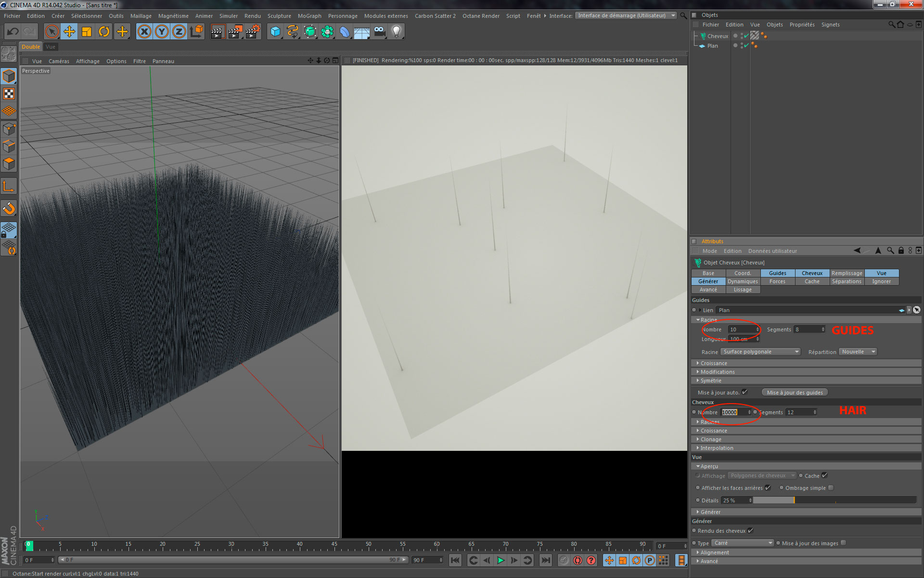Image resolution: width=924 pixels, height=578 pixels.
Task: Switch to Texture mode in left palette
Action: click(x=9, y=94)
